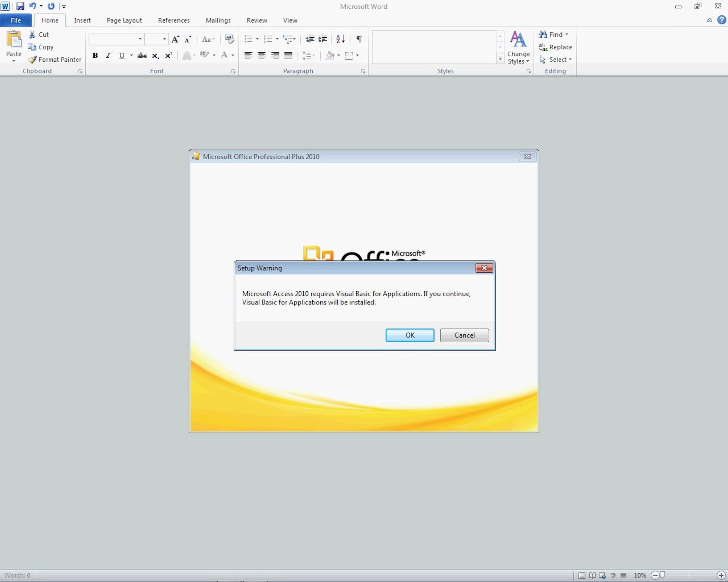The width and height of the screenshot is (728, 582).
Task: Click the Cut scissors icon
Action: point(32,34)
